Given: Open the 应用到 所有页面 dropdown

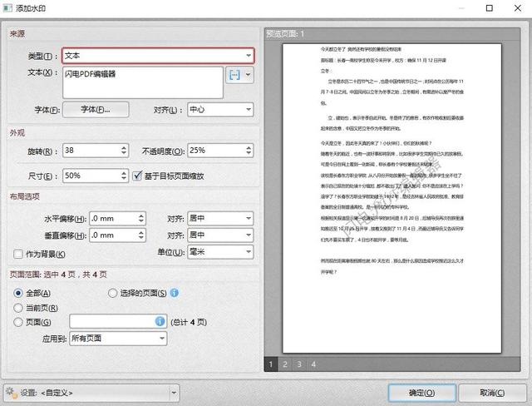Looking at the screenshot, I should 118,339.
